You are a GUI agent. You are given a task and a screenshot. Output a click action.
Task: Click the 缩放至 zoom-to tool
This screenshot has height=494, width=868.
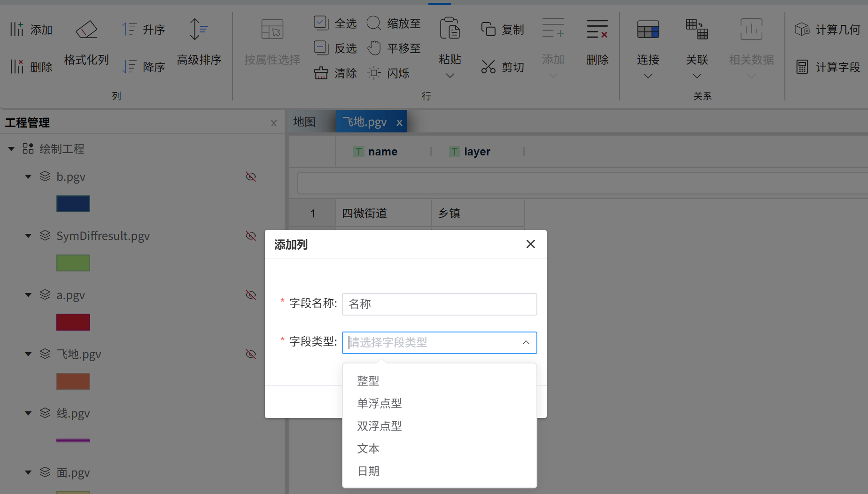coord(394,23)
